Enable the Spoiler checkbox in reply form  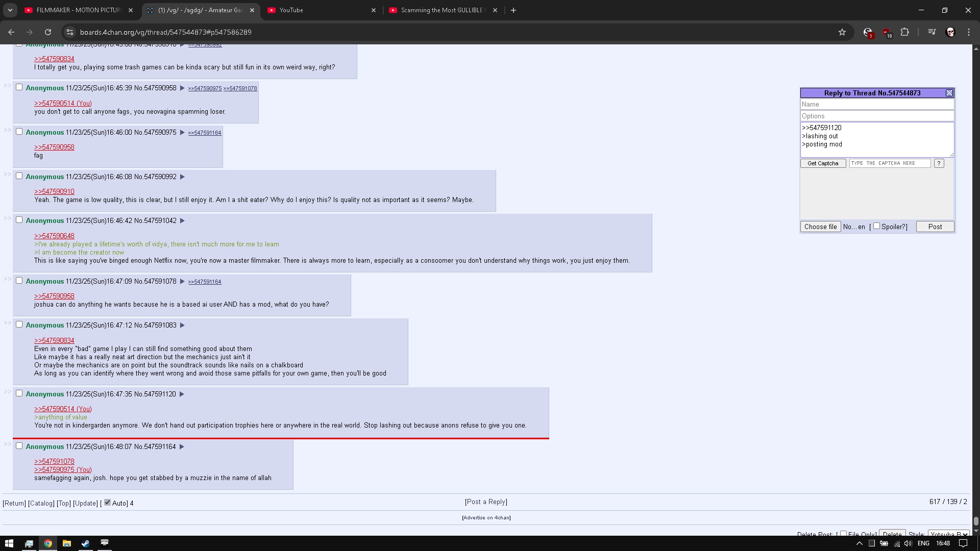tap(876, 226)
